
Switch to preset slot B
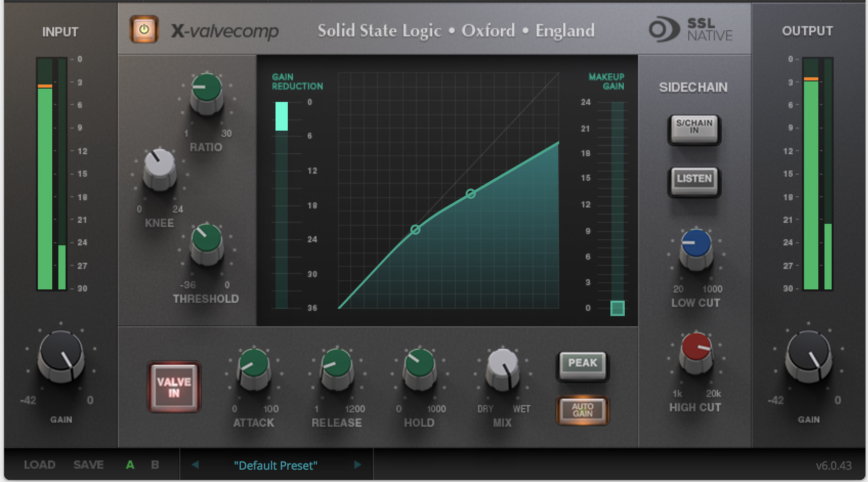(x=154, y=465)
